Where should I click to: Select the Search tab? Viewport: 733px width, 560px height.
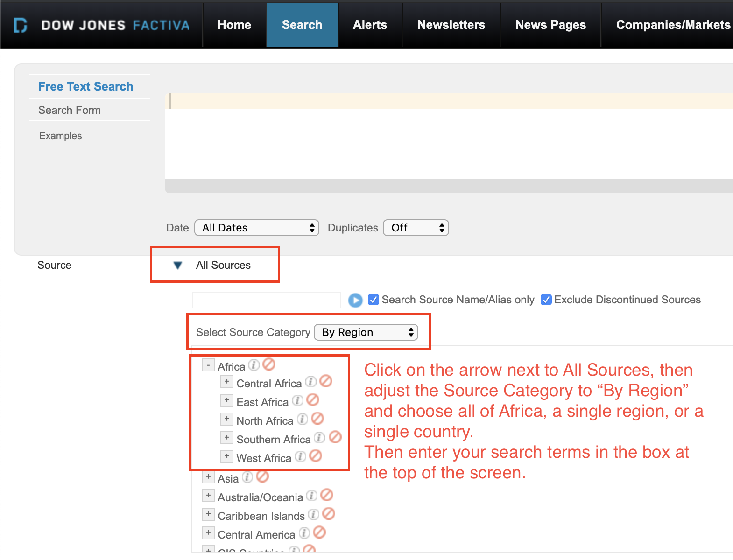coord(302,25)
